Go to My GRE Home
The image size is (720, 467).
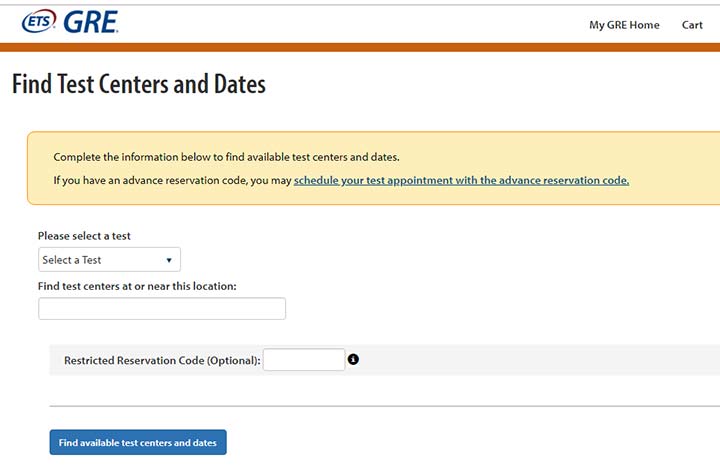(624, 25)
